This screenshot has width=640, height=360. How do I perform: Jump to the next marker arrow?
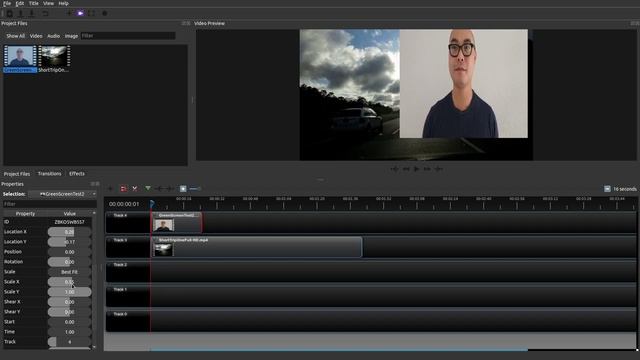click(169, 189)
